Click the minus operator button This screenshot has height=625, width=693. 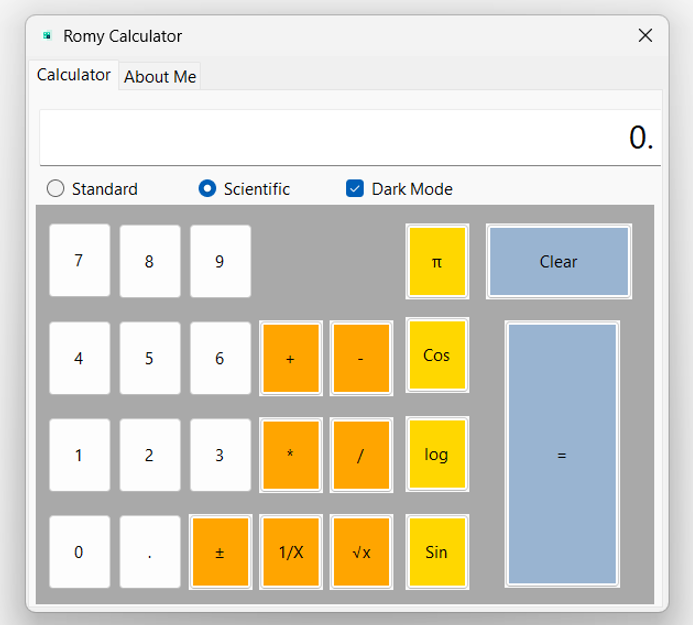tap(361, 358)
